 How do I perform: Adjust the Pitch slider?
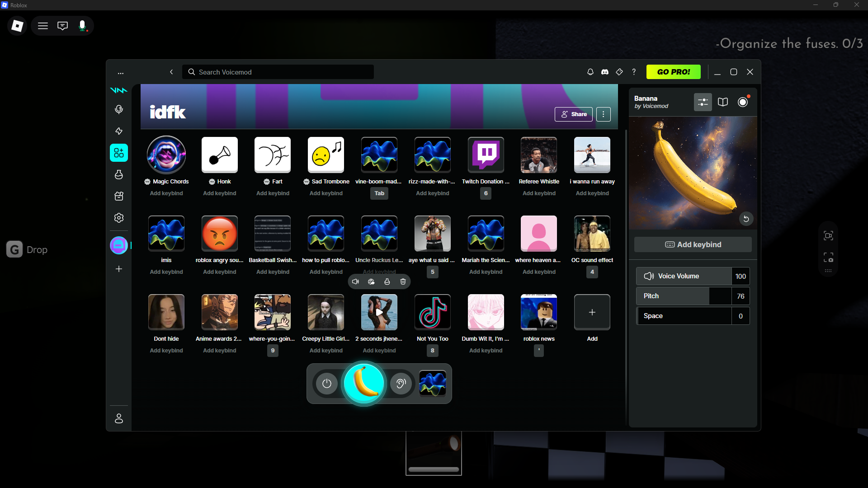[684, 296]
